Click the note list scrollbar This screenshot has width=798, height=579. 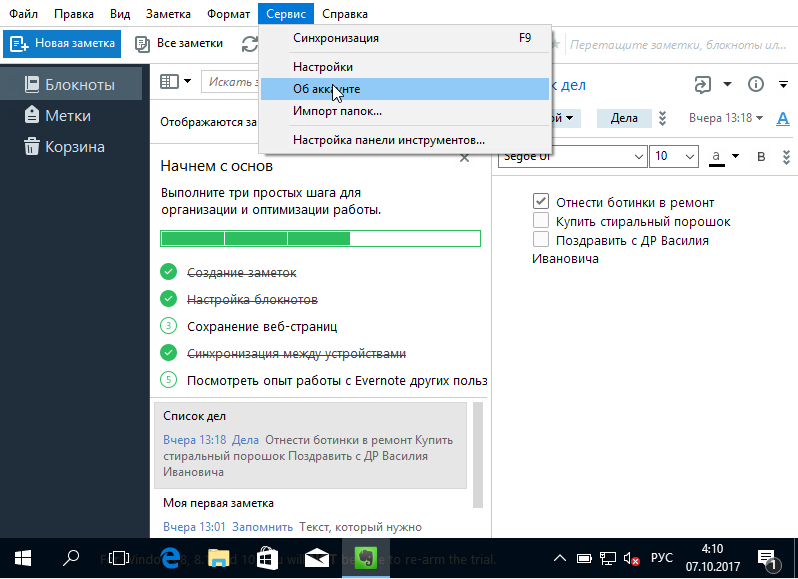tap(477, 455)
